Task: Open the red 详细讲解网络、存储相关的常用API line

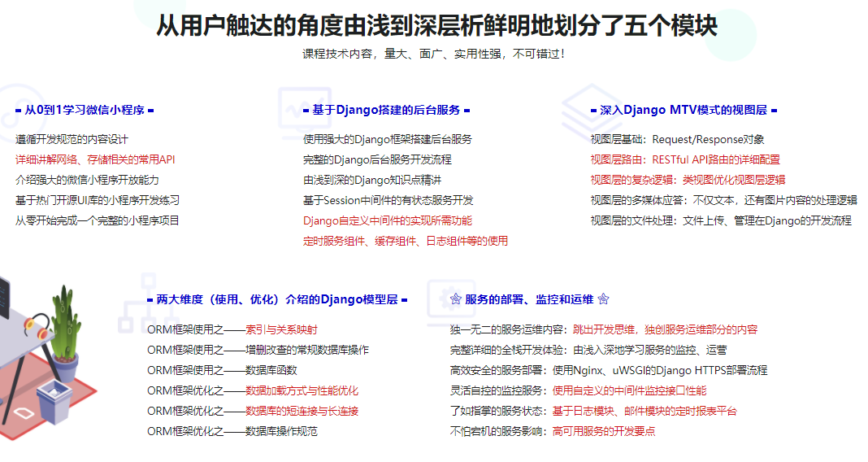Action: (95, 159)
